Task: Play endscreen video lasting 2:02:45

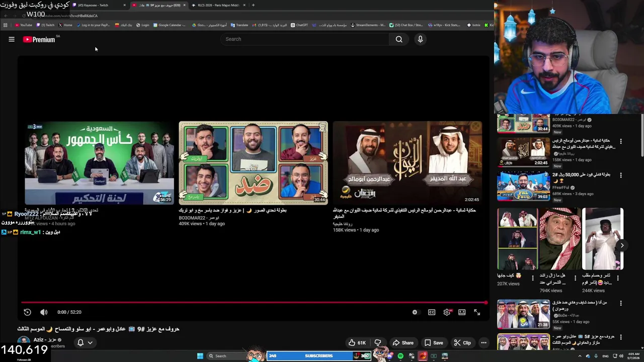Action: coord(407,163)
